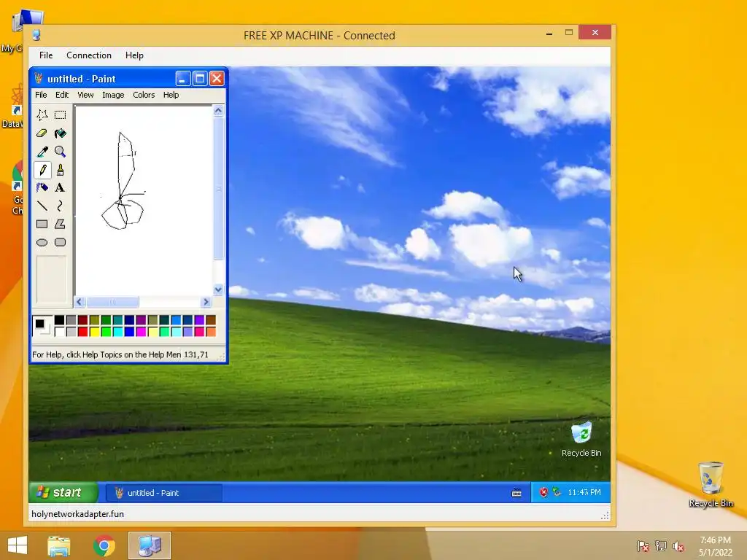This screenshot has height=560, width=747.
Task: Click the 11:43 PM clock in XP taskbar
Action: click(584, 492)
